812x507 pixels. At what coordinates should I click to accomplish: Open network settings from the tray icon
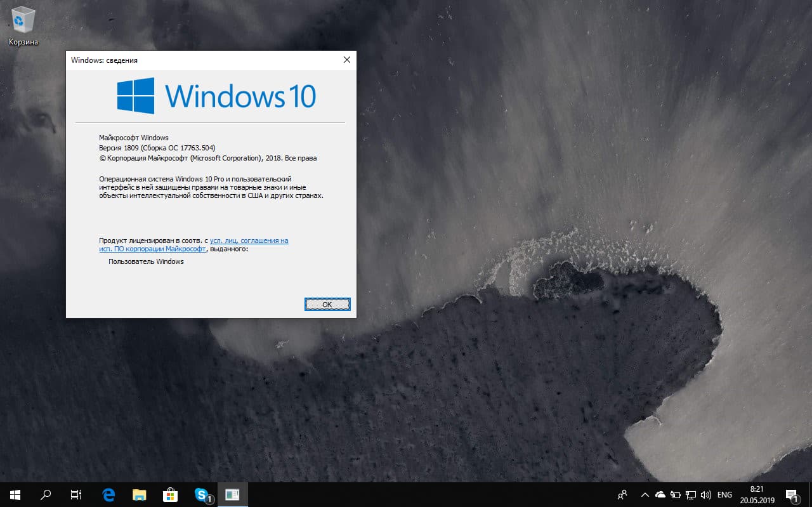(690, 494)
